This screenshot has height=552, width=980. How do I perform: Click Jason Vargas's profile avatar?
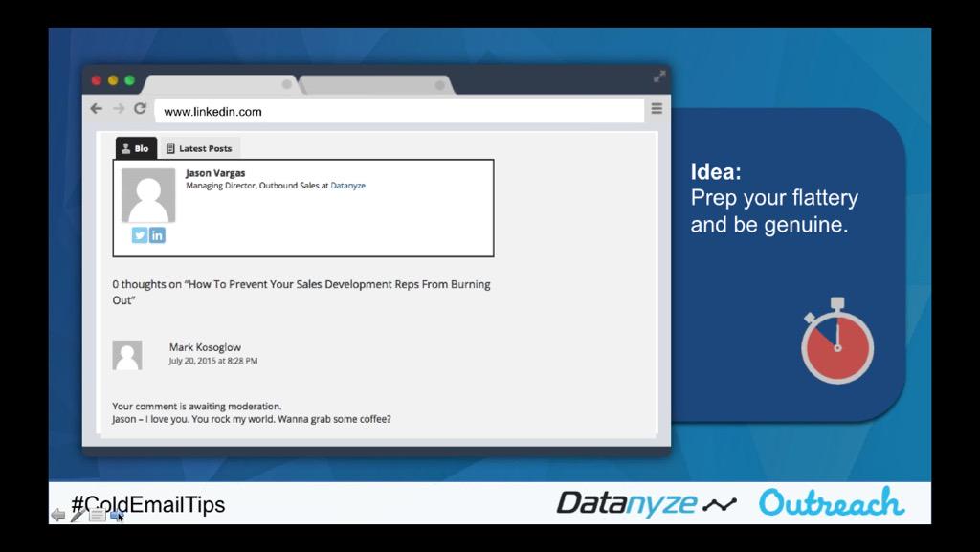click(148, 195)
